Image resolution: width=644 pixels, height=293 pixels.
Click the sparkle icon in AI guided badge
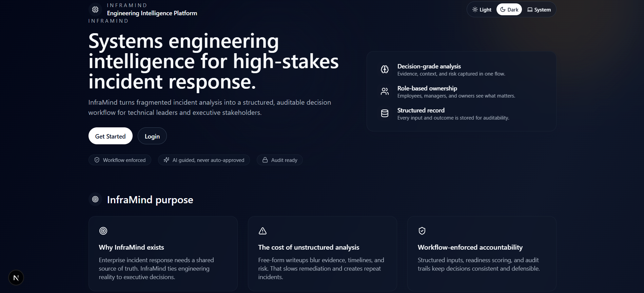167,160
